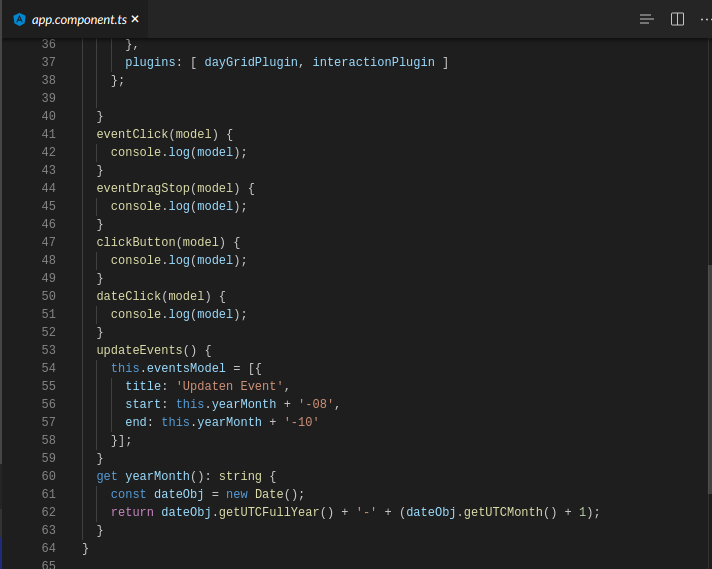Image resolution: width=712 pixels, height=569 pixels.
Task: Open the More Actions ellipsis menu
Action: [705, 19]
